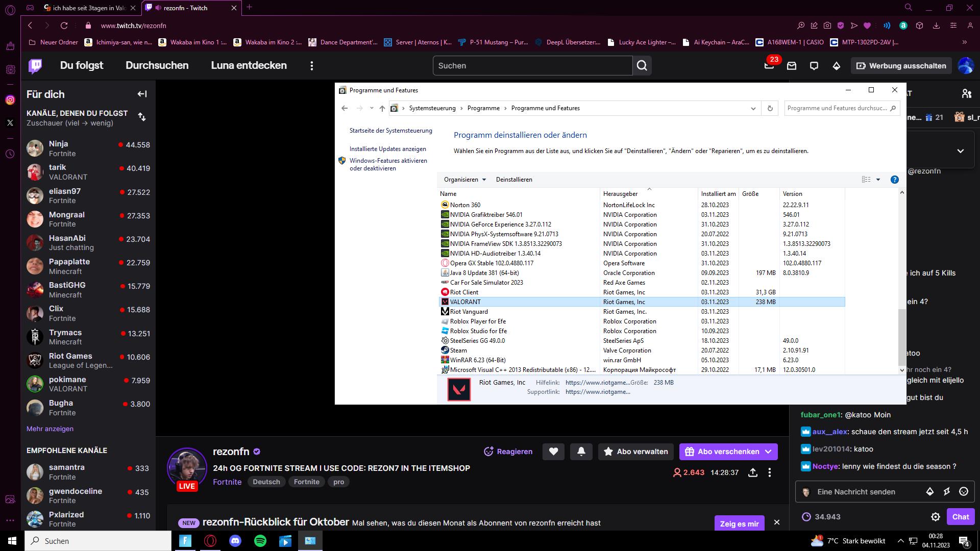Image resolution: width=980 pixels, height=551 pixels.
Task: Open the whispers speech bubble icon
Action: [814, 66]
